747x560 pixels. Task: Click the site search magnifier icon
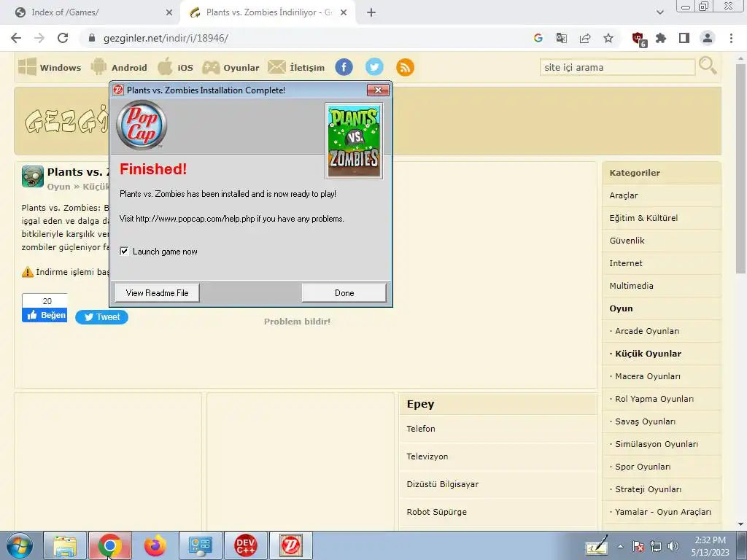708,65
